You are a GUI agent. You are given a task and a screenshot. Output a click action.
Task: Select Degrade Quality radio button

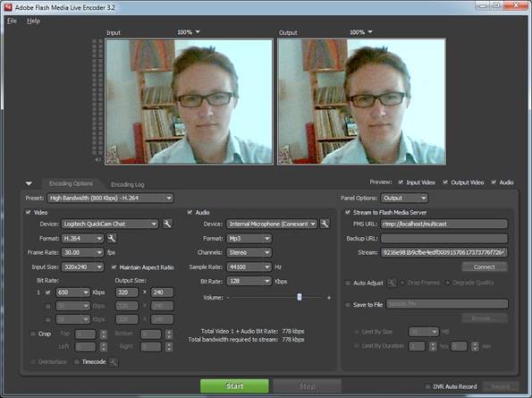pos(448,283)
